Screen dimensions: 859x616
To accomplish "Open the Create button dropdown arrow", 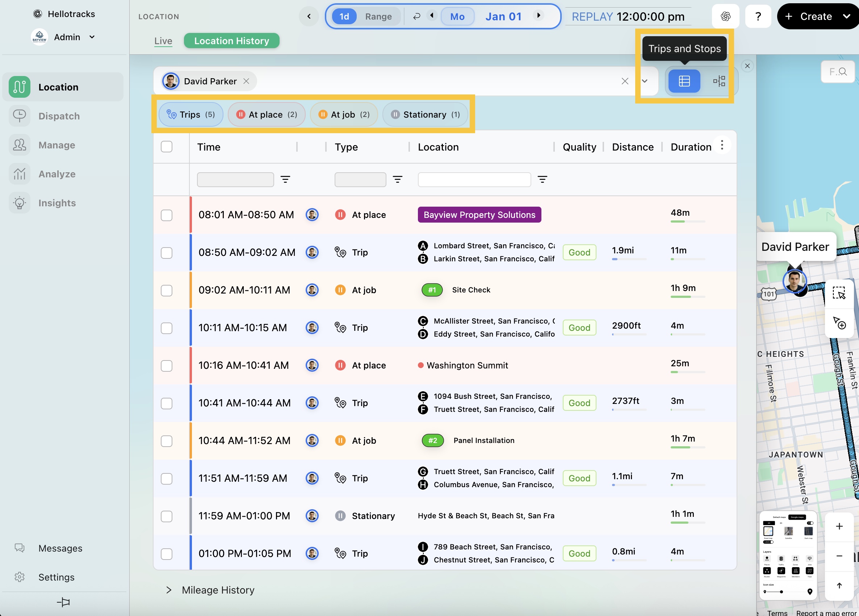I will pyautogui.click(x=846, y=16).
